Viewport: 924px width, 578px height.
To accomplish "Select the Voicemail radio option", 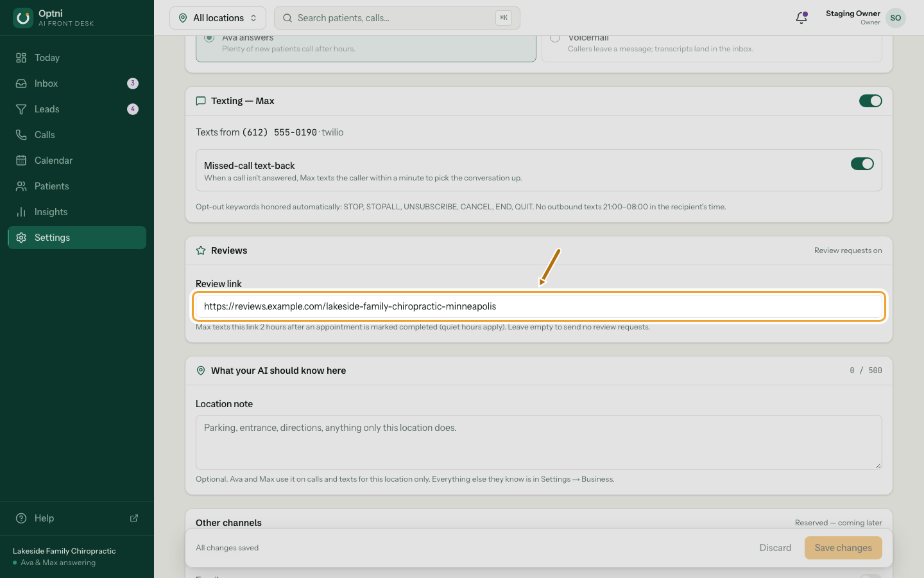I will 555,38.
